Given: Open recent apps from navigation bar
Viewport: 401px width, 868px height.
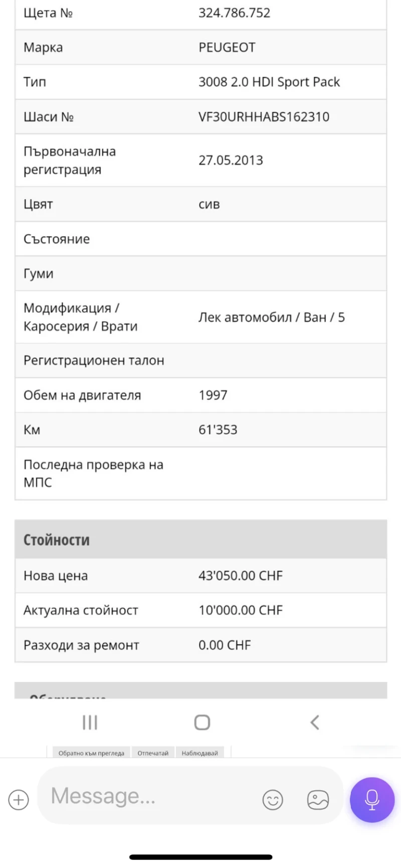Looking at the screenshot, I should click(x=89, y=722).
